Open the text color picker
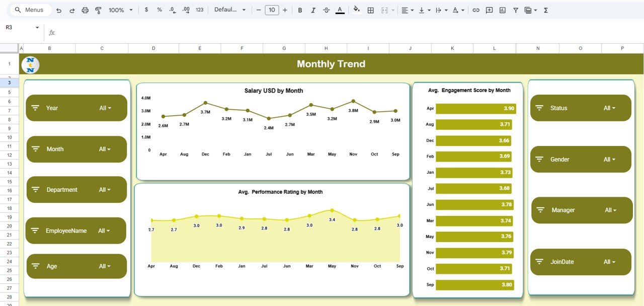 pos(339,10)
